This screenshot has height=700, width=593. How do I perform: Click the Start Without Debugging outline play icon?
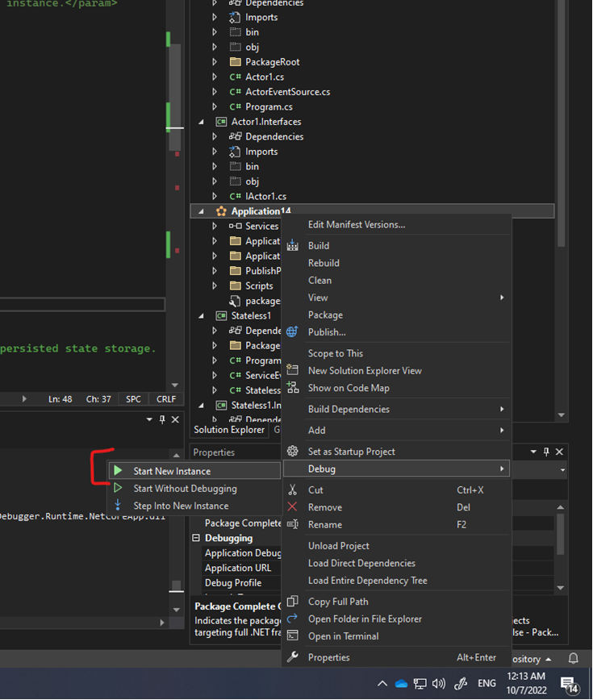(x=118, y=488)
